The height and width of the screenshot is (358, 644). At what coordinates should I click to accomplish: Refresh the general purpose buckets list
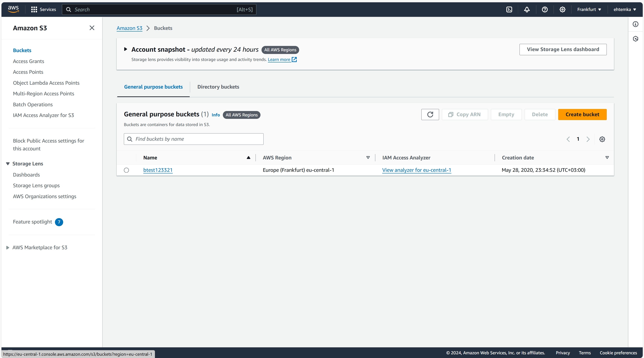(430, 114)
